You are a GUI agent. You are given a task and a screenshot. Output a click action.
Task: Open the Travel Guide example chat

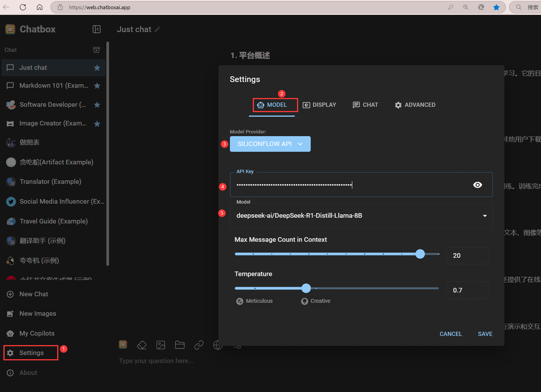point(53,221)
